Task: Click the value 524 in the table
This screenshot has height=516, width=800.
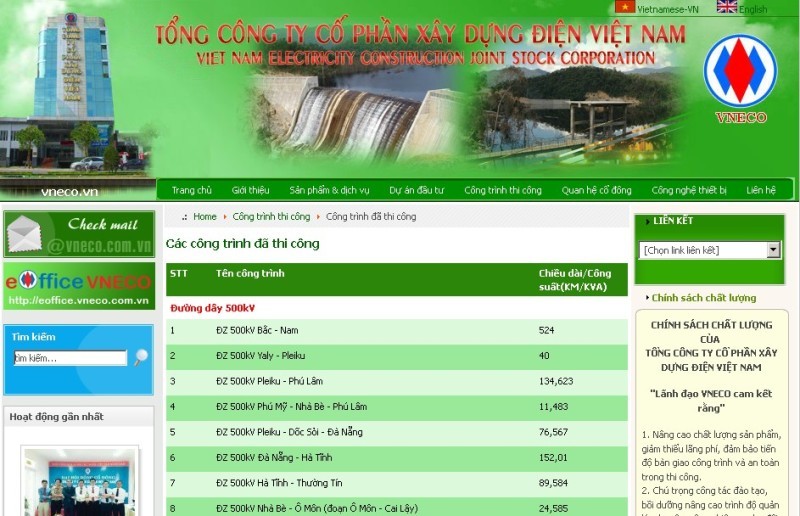Action: pyautogui.click(x=546, y=330)
